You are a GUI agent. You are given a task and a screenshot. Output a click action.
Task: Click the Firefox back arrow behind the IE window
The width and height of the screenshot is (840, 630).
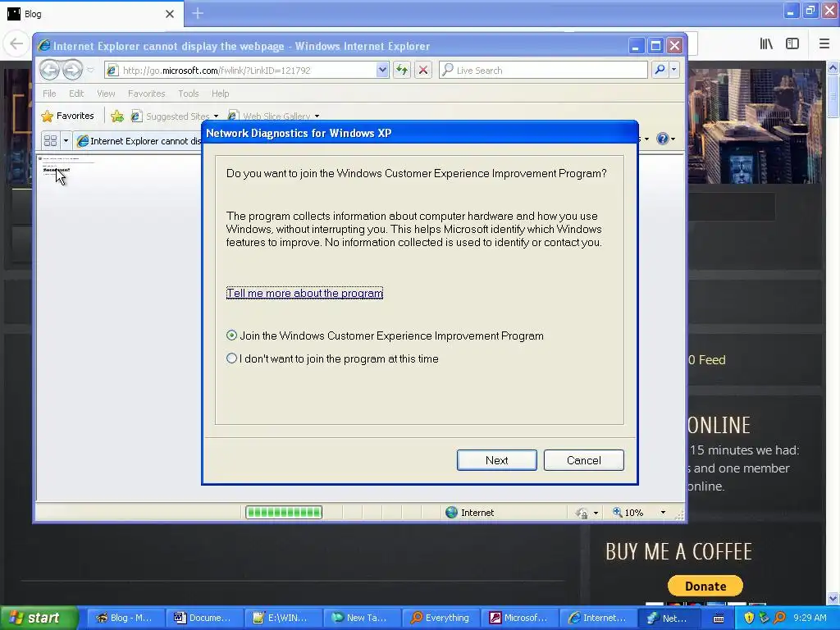pos(16,43)
